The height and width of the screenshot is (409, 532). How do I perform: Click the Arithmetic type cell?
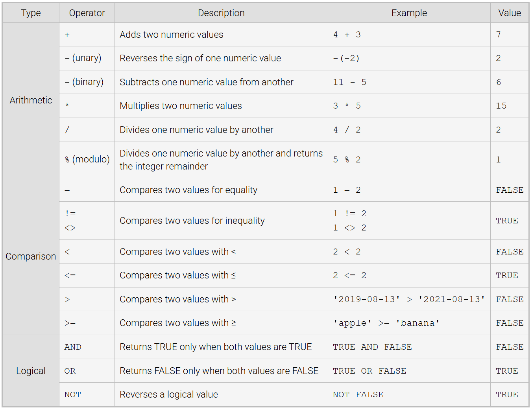[x=31, y=100]
